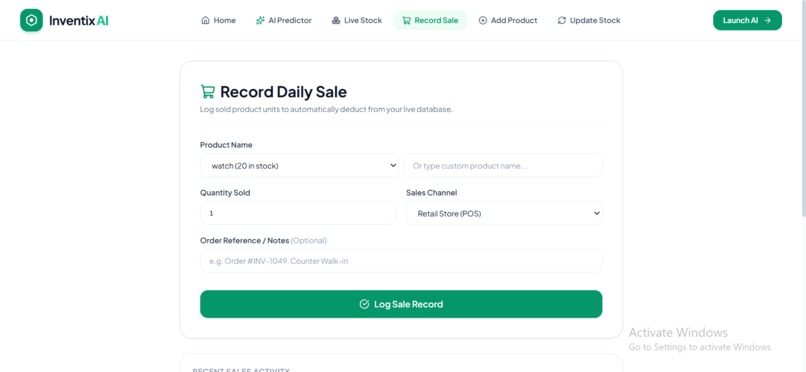
Task: Select the Record Sale nav tab
Action: click(x=430, y=21)
